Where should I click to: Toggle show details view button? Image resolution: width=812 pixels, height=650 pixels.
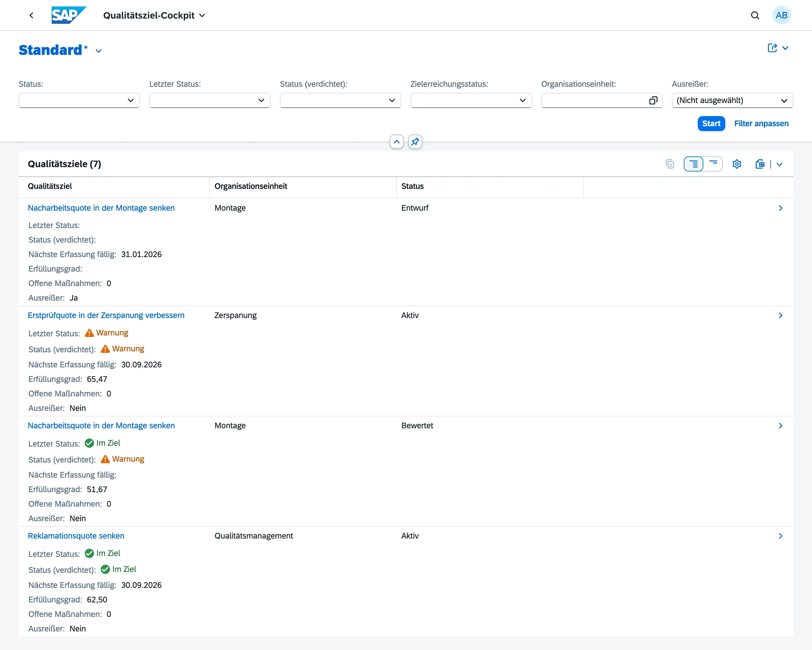coord(693,164)
